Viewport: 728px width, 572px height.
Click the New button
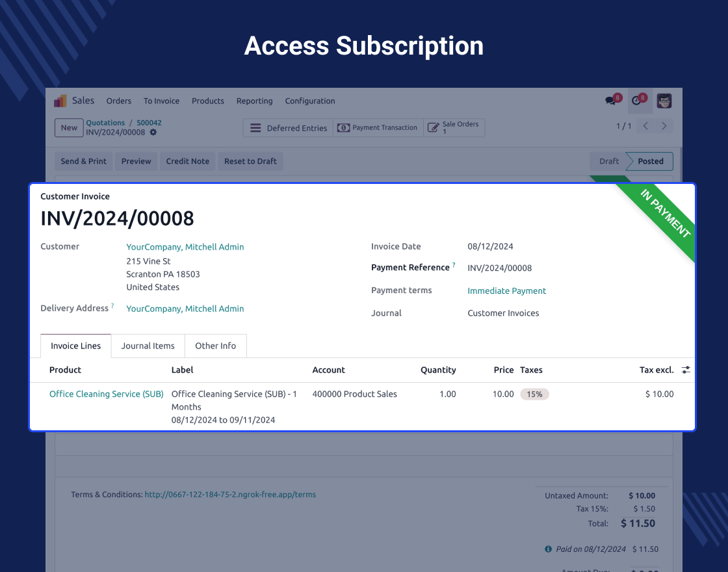tap(69, 127)
